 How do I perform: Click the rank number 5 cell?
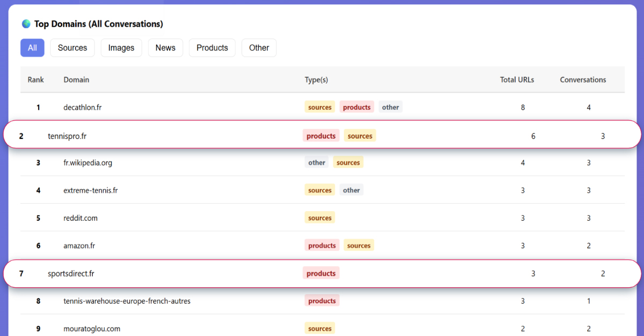pyautogui.click(x=38, y=218)
